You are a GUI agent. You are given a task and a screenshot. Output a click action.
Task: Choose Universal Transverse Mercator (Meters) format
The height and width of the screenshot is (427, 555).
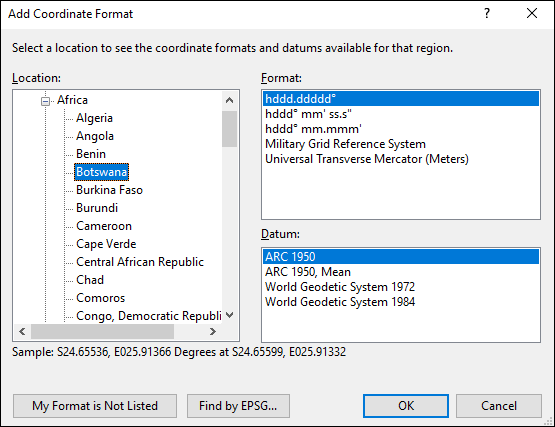pyautogui.click(x=401, y=159)
